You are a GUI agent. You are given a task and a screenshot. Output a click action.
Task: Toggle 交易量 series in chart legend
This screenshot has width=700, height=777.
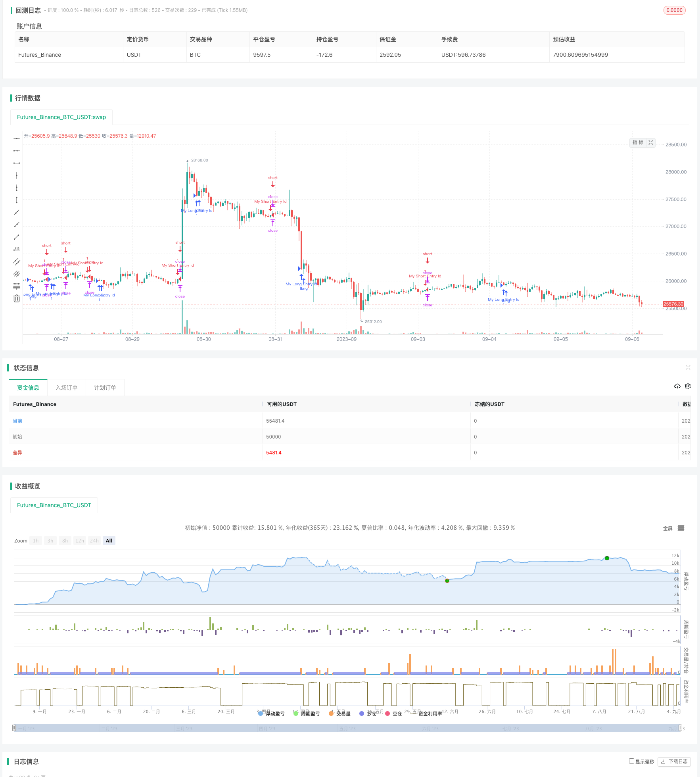339,714
